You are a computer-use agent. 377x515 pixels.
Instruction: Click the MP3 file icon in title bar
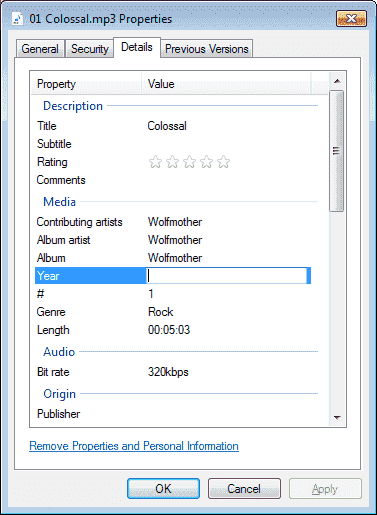click(x=17, y=19)
